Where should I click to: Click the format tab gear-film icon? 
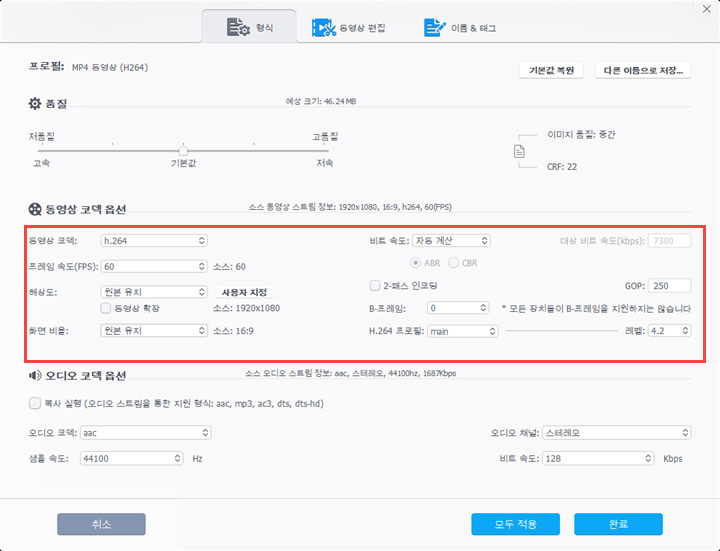[x=238, y=28]
